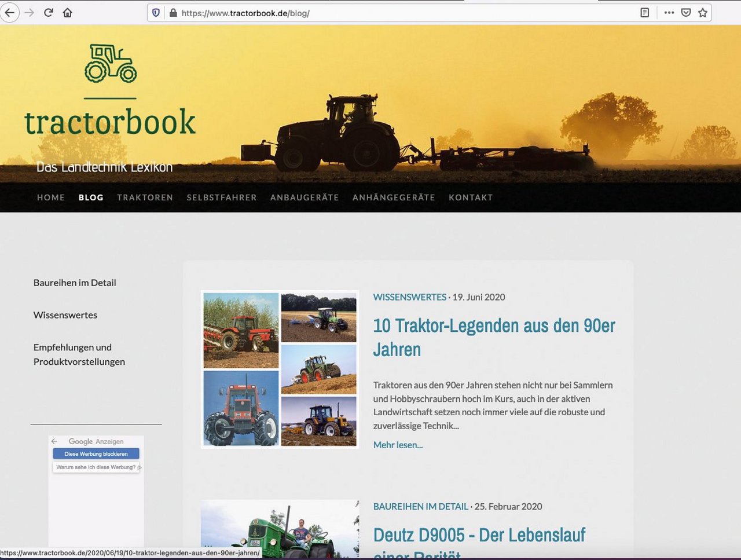Navigate back to the previous page
This screenshot has height=560, width=741.
pyautogui.click(x=9, y=13)
